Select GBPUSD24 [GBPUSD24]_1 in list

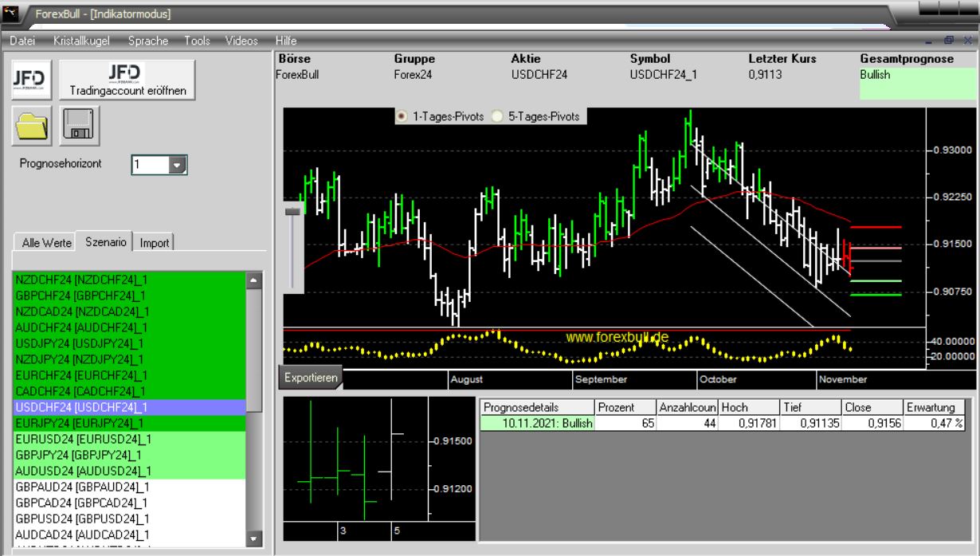pyautogui.click(x=130, y=519)
